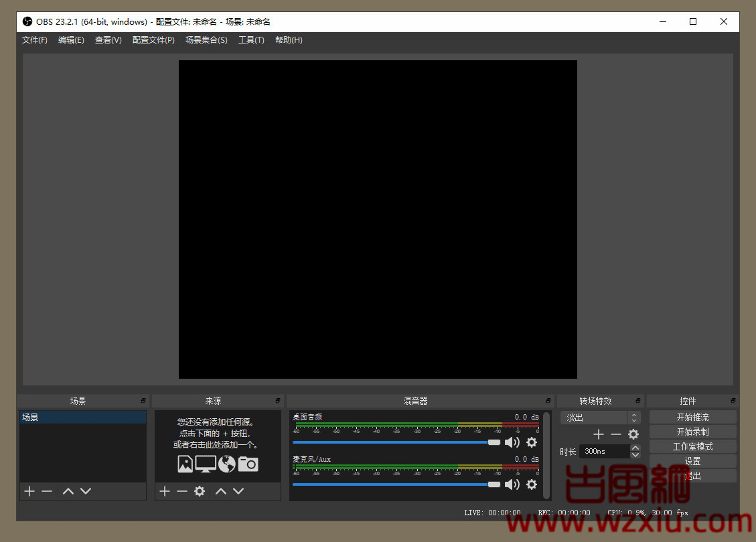Click the OBS logo in title bar

27,21
